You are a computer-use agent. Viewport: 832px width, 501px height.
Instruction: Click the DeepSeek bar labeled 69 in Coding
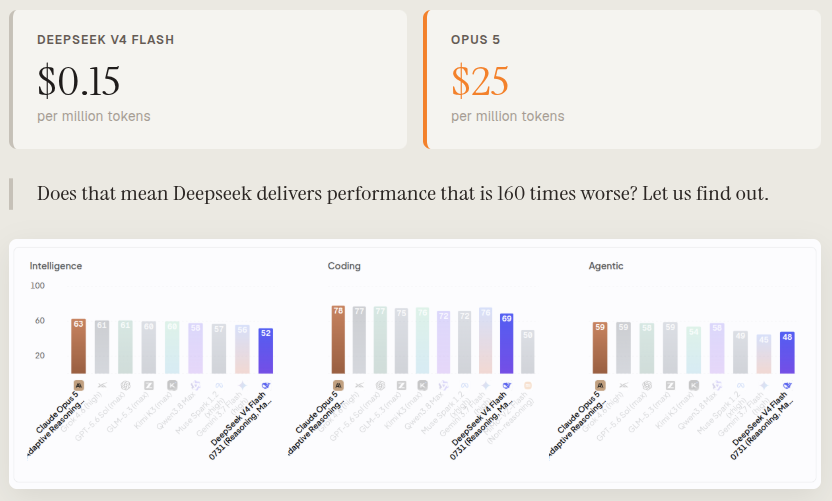click(x=506, y=344)
